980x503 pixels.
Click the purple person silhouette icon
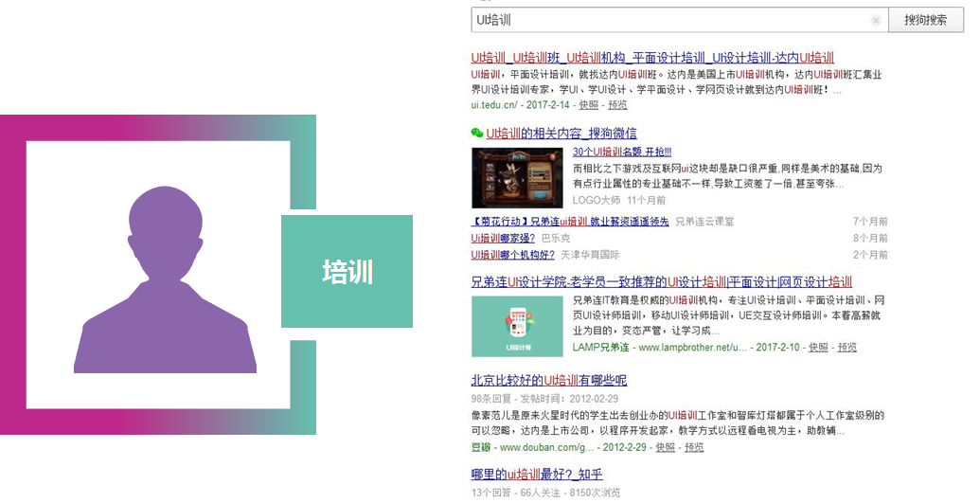[x=165, y=278]
